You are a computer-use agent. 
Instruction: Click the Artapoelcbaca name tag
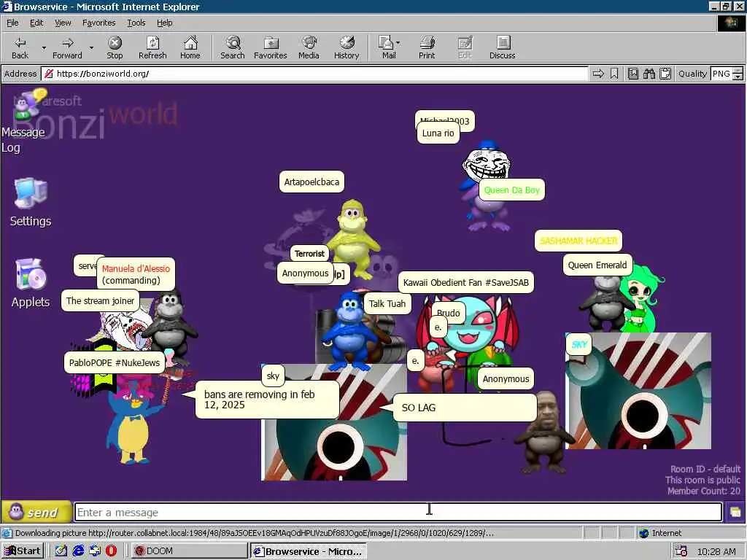311,182
